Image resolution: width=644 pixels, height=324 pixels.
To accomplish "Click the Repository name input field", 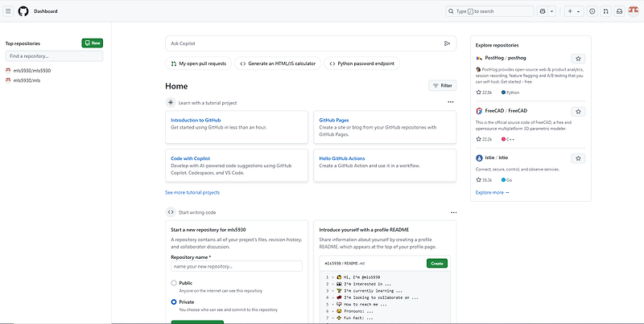I will pyautogui.click(x=237, y=266).
